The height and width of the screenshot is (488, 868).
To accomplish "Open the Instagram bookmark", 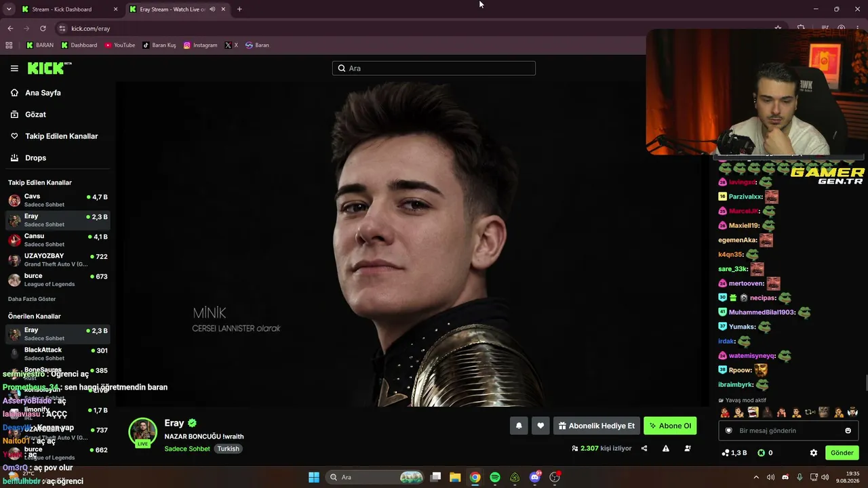I will tap(201, 45).
